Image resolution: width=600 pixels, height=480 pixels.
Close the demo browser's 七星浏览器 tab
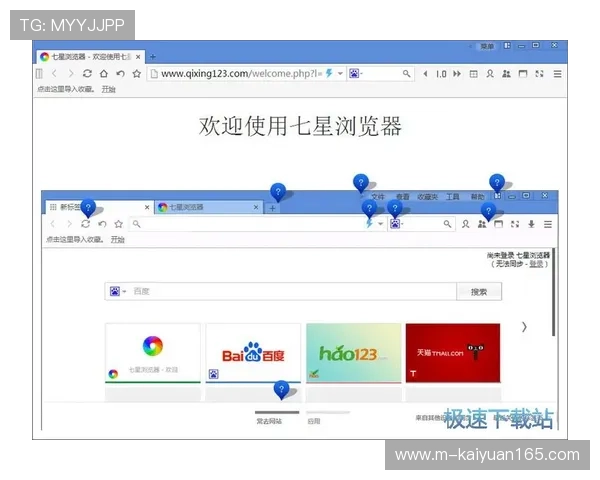pyautogui.click(x=256, y=207)
